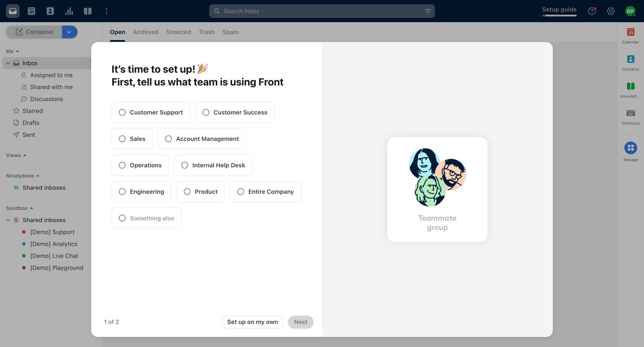Open the Help question mark icon
This screenshot has width=644, height=347.
point(592,11)
